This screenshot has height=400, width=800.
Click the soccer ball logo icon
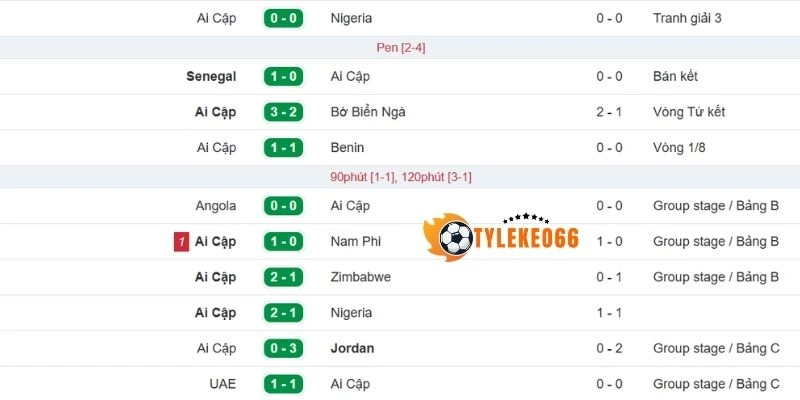(x=456, y=237)
